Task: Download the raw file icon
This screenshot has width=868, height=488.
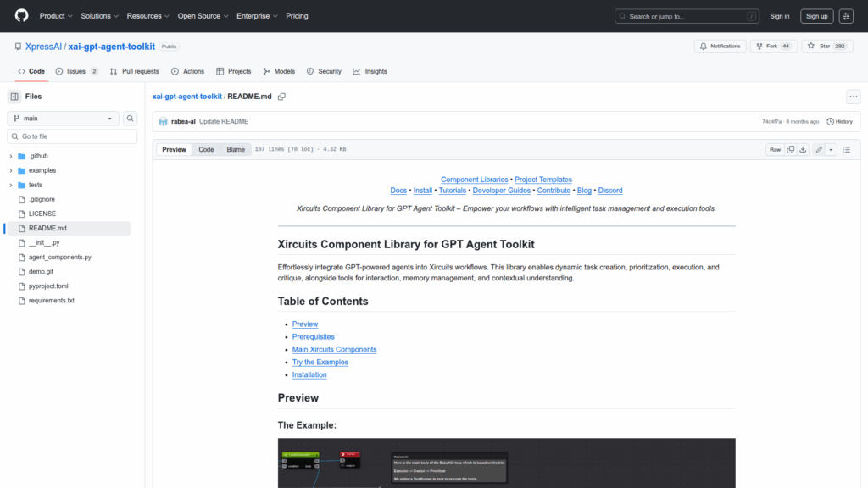Action: 803,149
